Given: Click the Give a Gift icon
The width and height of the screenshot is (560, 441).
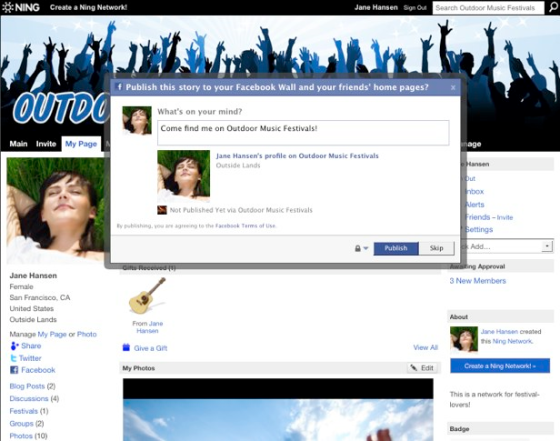Looking at the screenshot, I should click(126, 347).
